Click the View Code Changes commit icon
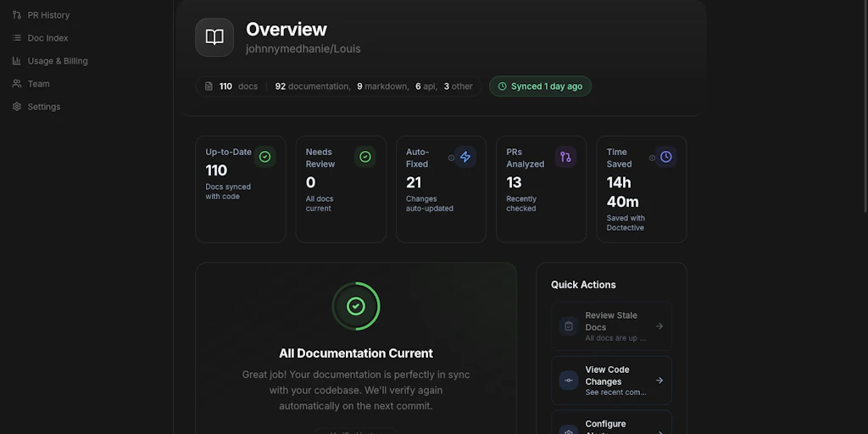The width and height of the screenshot is (868, 434). click(569, 381)
